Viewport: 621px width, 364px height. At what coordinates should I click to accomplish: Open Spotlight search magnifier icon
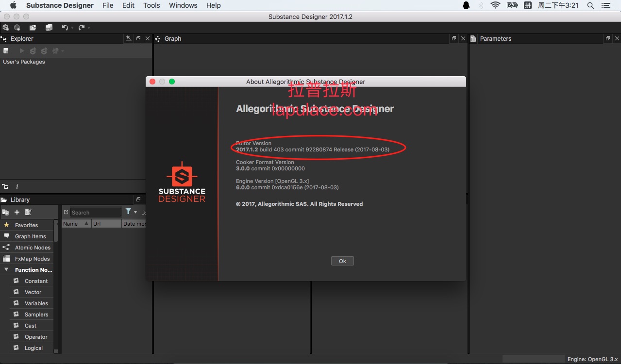point(590,5)
